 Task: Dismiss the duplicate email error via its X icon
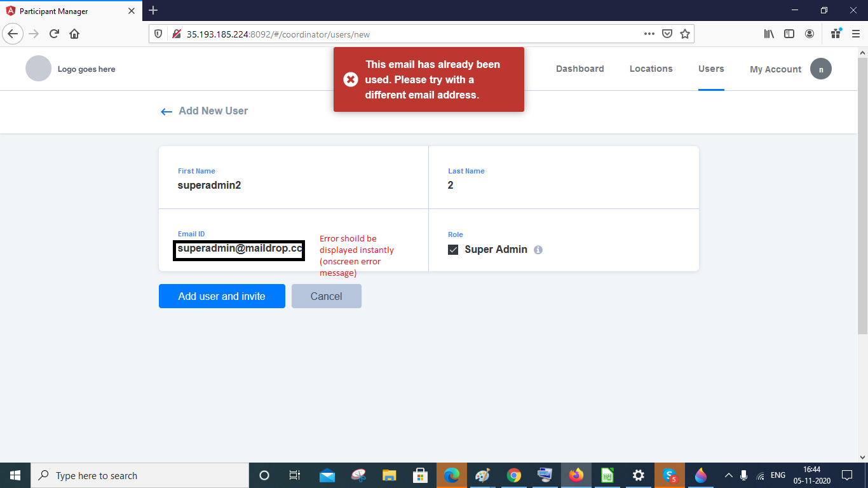click(x=351, y=79)
